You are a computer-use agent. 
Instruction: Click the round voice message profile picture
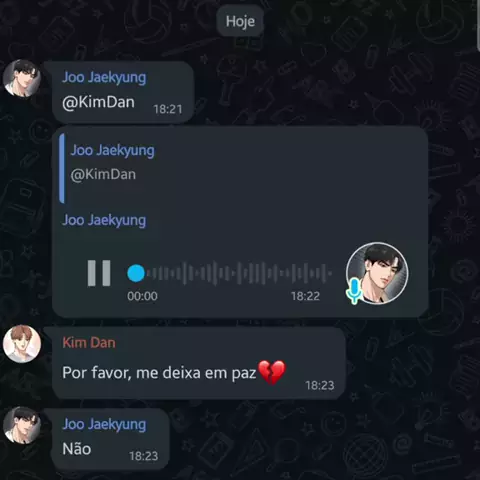(377, 273)
